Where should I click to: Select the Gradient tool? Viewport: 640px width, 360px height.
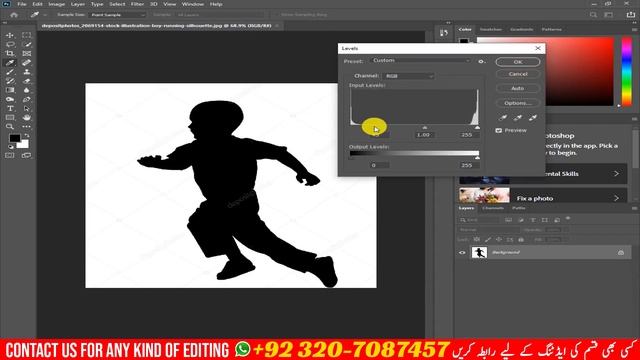point(10,90)
